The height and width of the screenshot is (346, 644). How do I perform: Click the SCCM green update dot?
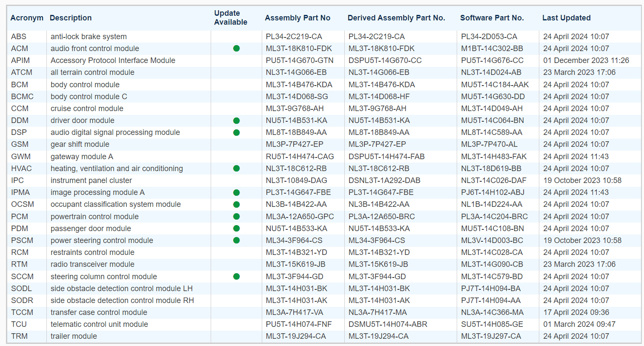click(x=236, y=277)
